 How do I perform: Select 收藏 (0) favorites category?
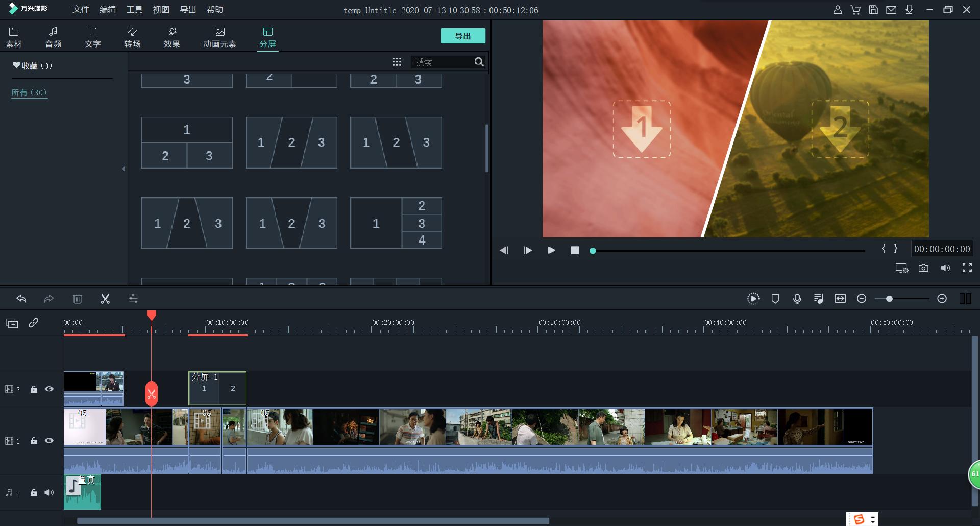pos(32,66)
